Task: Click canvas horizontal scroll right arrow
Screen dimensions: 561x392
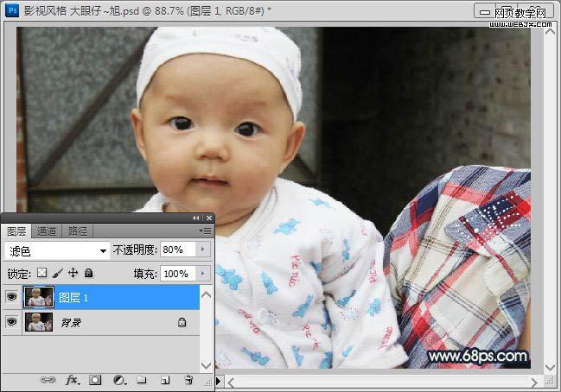Action: click(x=534, y=383)
